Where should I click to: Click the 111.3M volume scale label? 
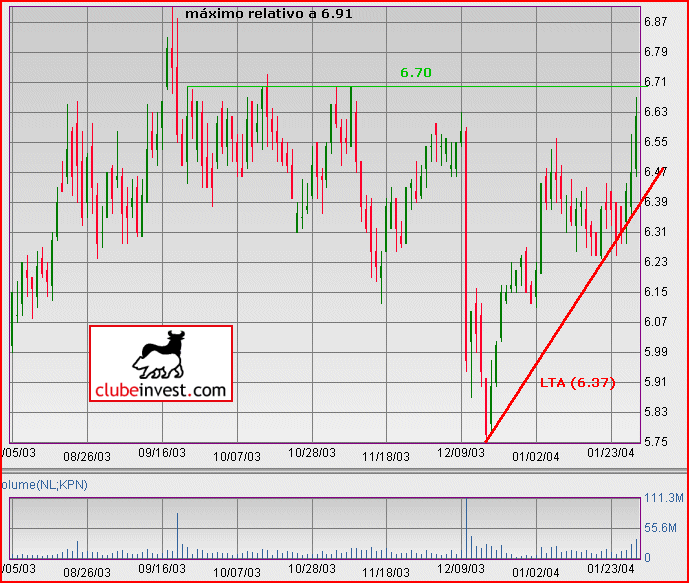pos(664,498)
